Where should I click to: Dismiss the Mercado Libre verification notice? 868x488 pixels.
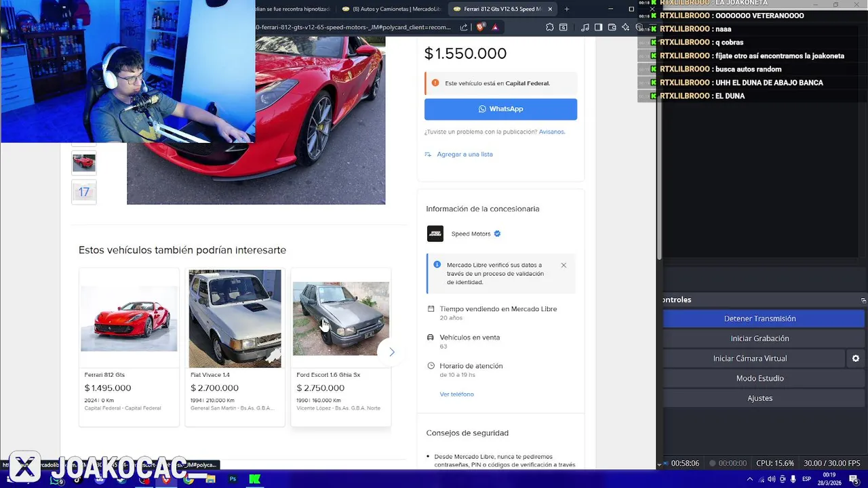point(564,265)
